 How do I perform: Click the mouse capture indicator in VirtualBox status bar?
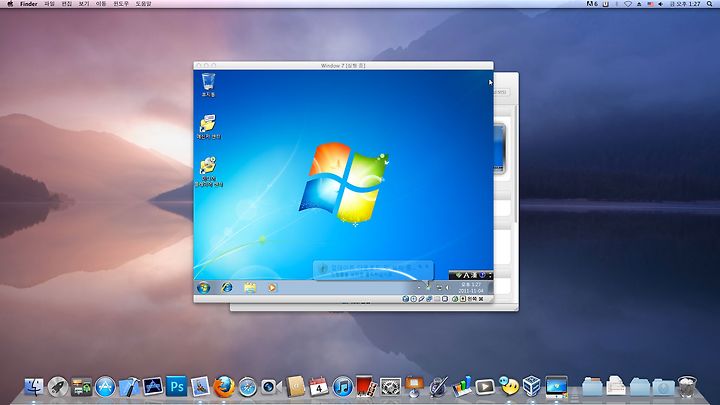455,299
